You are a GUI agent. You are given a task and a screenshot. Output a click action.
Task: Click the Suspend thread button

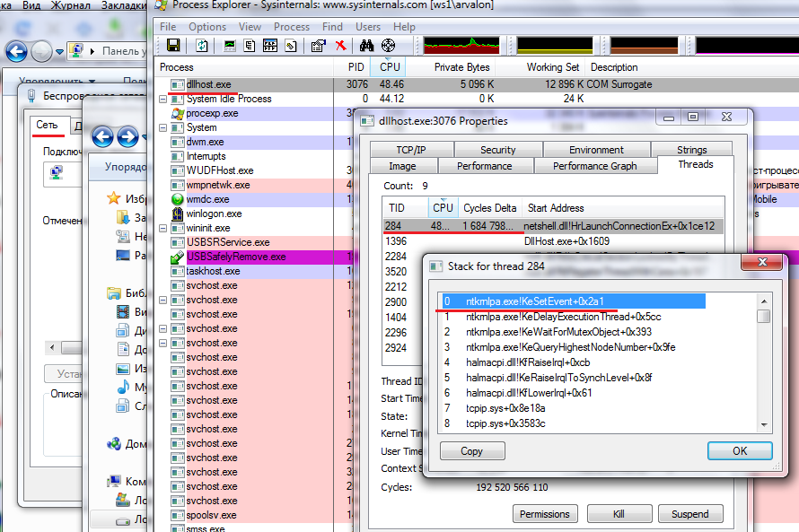point(690,514)
